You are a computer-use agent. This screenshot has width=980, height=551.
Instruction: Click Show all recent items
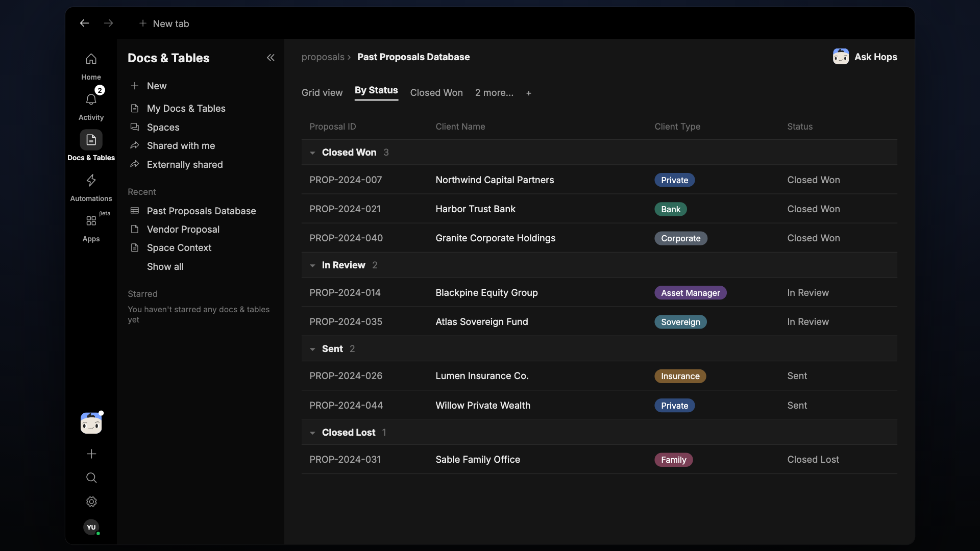tap(165, 266)
